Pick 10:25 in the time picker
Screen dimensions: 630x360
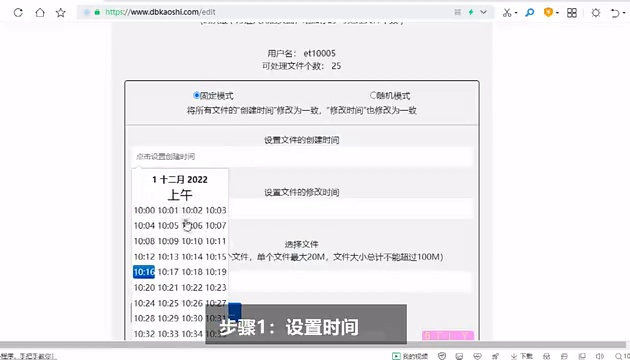pyautogui.click(x=168, y=303)
